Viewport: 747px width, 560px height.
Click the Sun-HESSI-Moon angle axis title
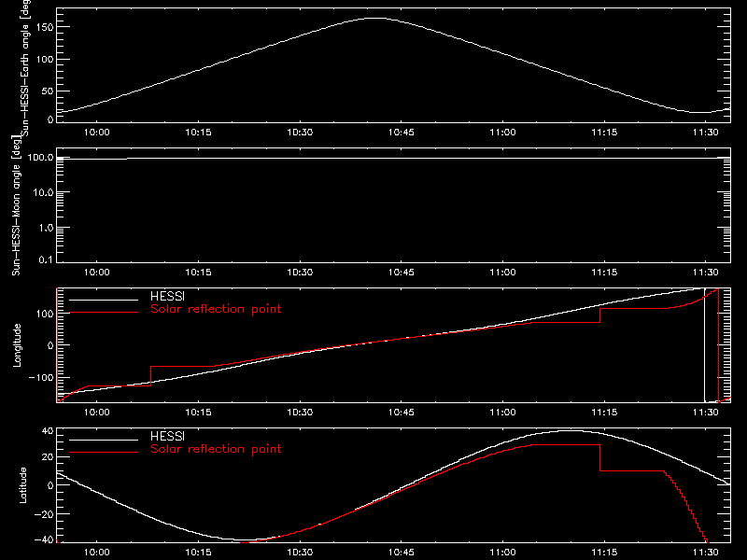[17, 205]
